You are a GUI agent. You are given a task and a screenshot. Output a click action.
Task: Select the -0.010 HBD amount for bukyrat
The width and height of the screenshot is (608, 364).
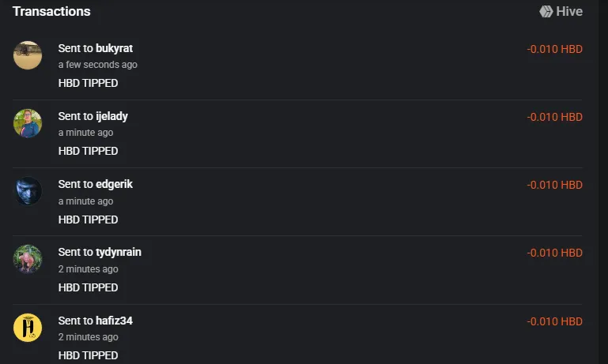[x=554, y=49]
